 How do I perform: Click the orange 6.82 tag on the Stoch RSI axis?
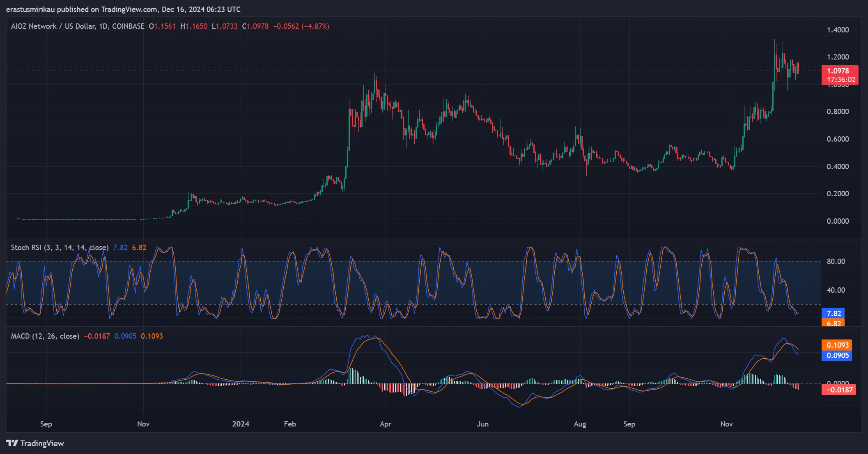pyautogui.click(x=833, y=323)
